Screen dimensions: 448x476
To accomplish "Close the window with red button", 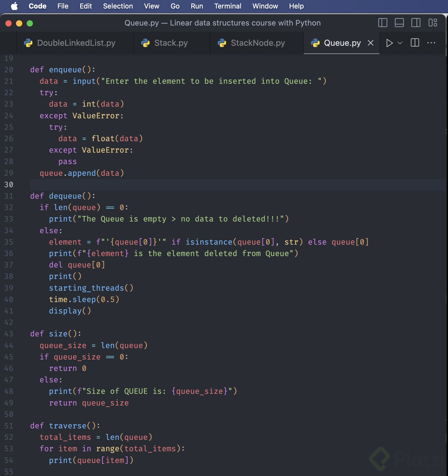I will [x=9, y=23].
